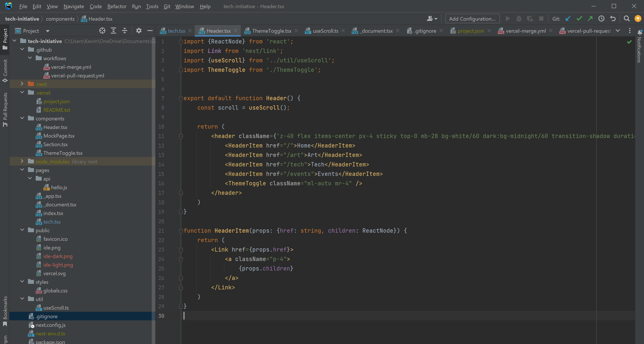Image resolution: width=644 pixels, height=344 pixels.
Task: Open Git Show History clock icon
Action: click(x=601, y=19)
